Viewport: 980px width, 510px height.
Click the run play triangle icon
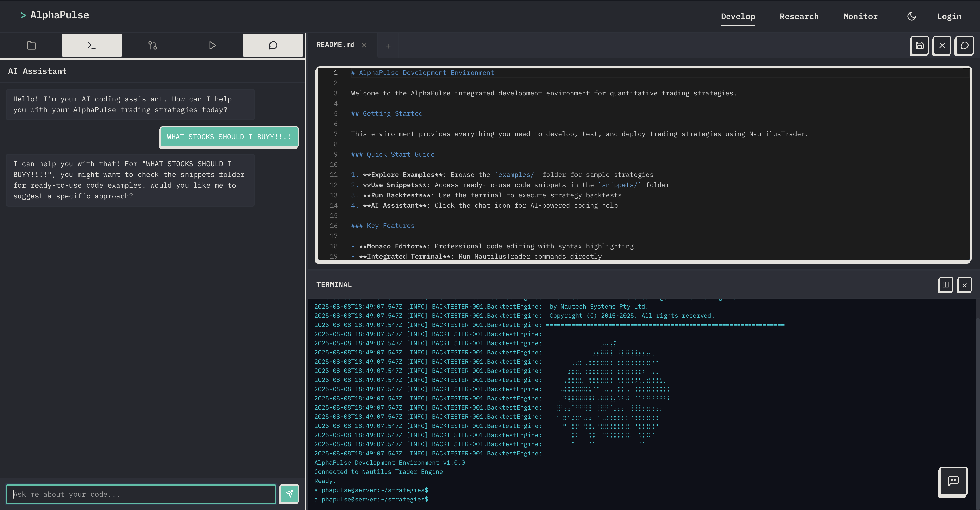(x=213, y=46)
